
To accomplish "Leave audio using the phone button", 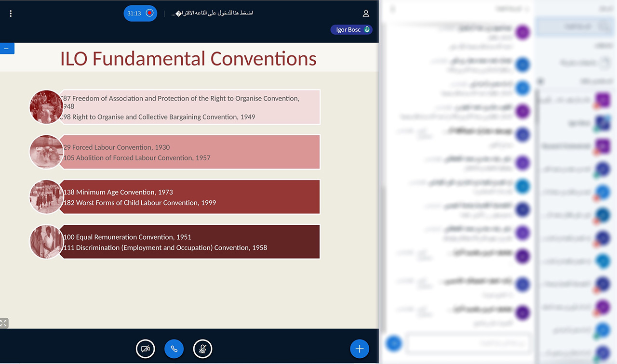I will (174, 349).
